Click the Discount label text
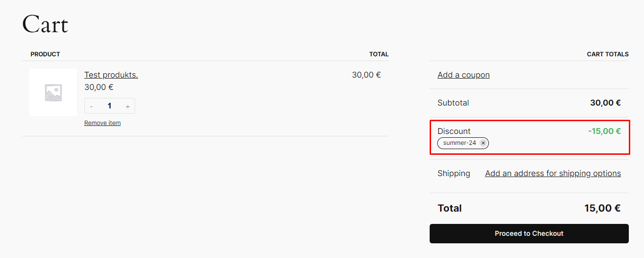Screen dimensions: 644x258 [x=454, y=131]
